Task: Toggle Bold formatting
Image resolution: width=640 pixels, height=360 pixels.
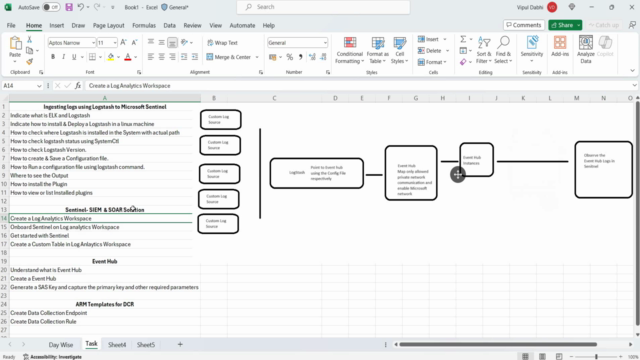Action: [x=53, y=57]
